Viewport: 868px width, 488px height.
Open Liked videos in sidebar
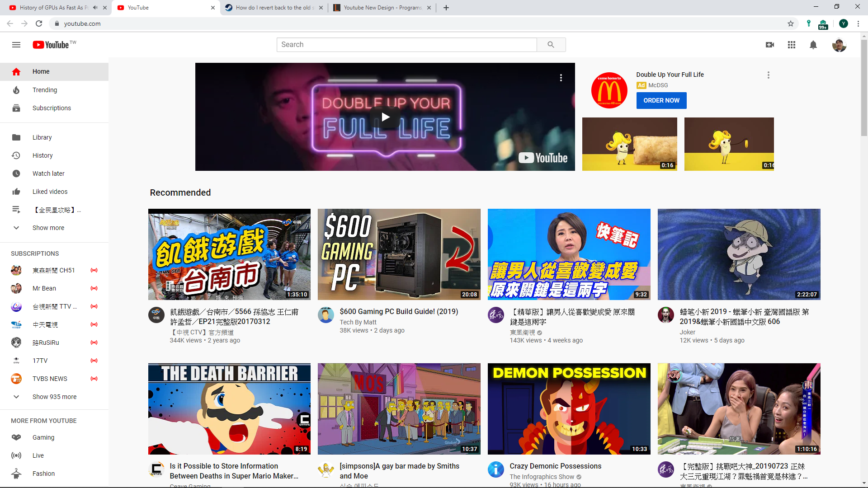tap(54, 192)
